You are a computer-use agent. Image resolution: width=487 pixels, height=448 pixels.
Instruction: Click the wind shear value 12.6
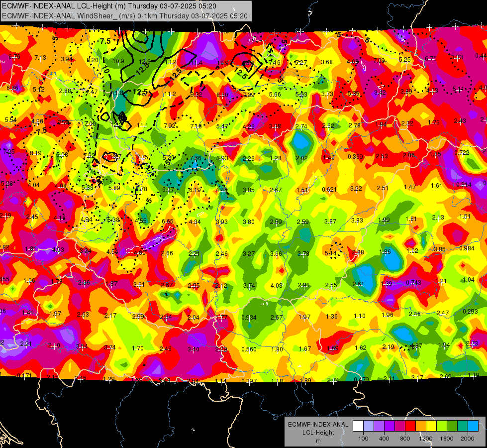[145, 62]
